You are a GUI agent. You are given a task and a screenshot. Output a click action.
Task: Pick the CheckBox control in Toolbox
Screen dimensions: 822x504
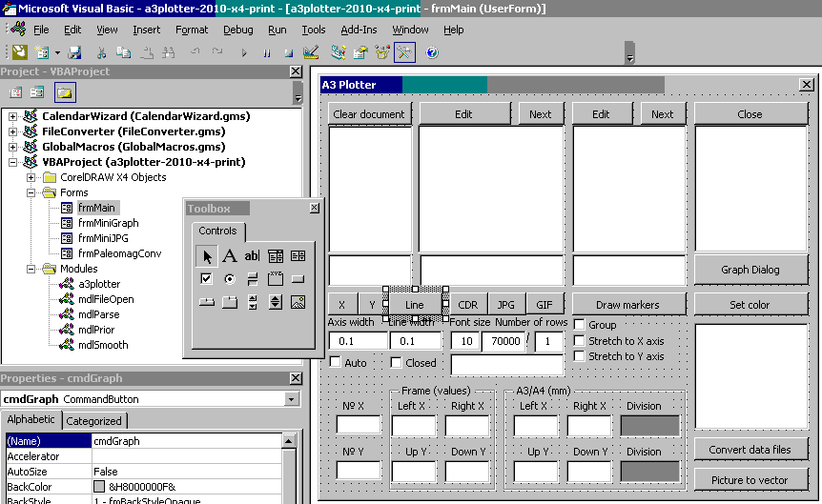[207, 279]
